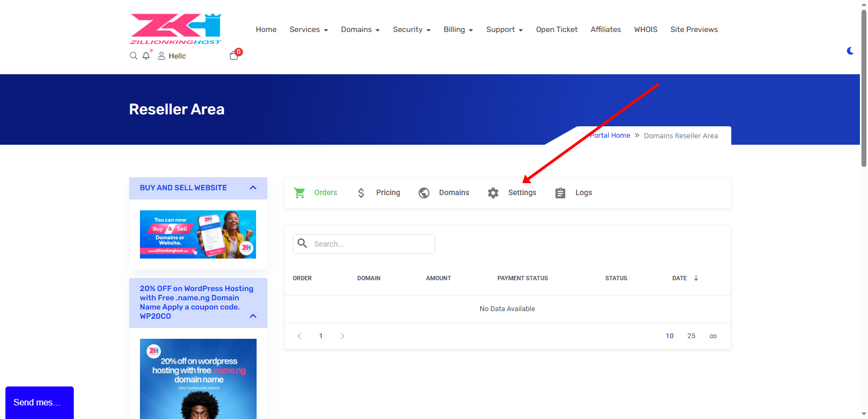Collapse the 20% OFF WordPress Hosting panel

point(253,316)
